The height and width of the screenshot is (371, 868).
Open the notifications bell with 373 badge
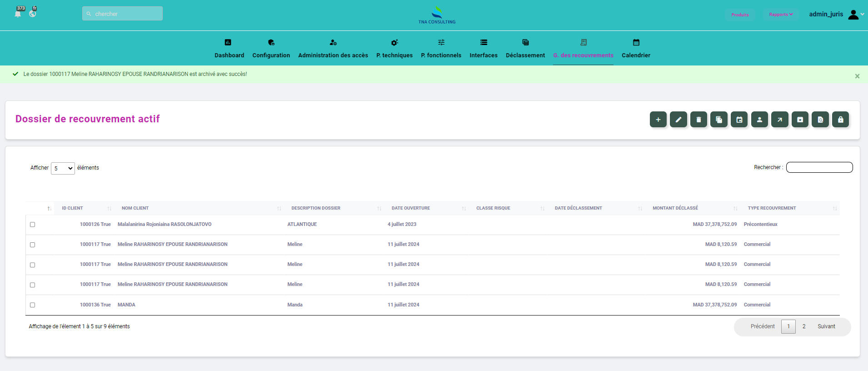[18, 13]
